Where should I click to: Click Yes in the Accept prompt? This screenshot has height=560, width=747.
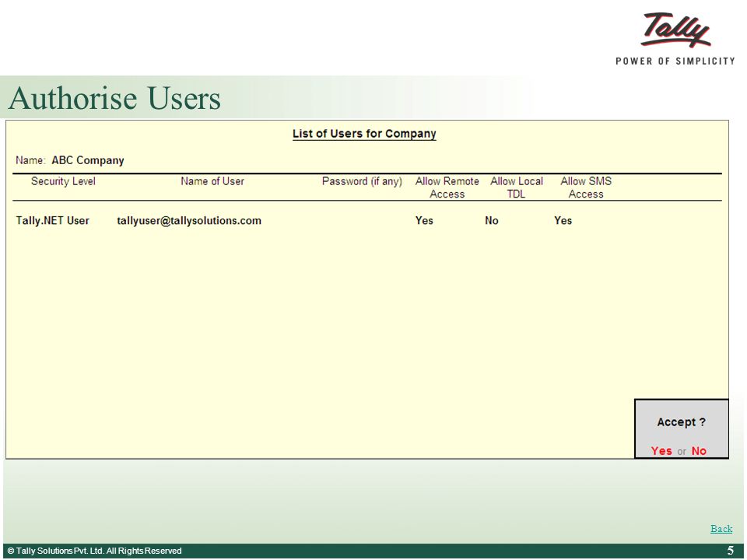coord(661,450)
